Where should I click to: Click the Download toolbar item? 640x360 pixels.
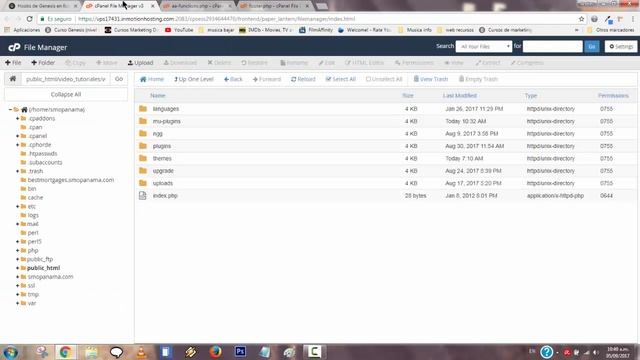tap(180, 63)
